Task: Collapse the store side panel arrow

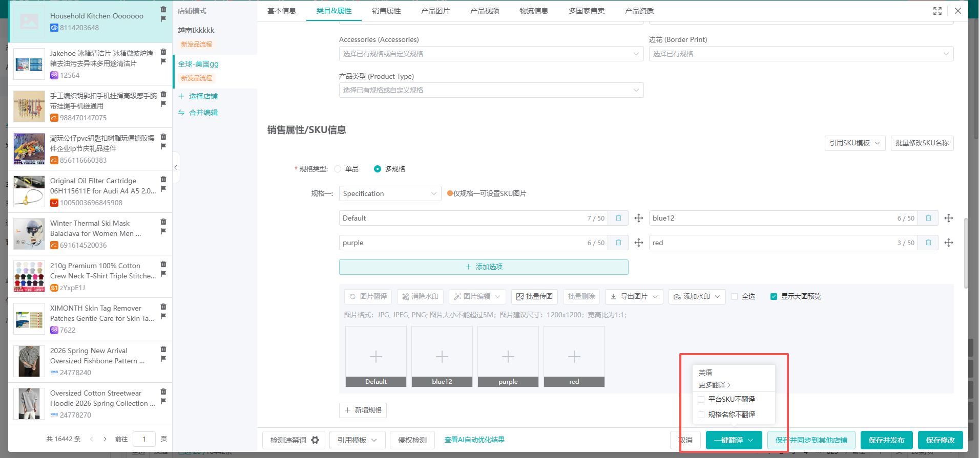Action: pos(176,167)
